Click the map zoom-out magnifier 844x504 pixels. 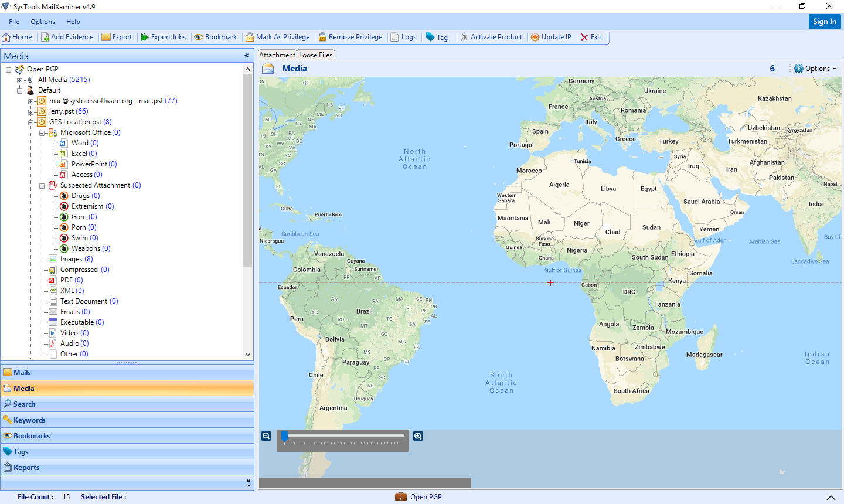(x=266, y=436)
